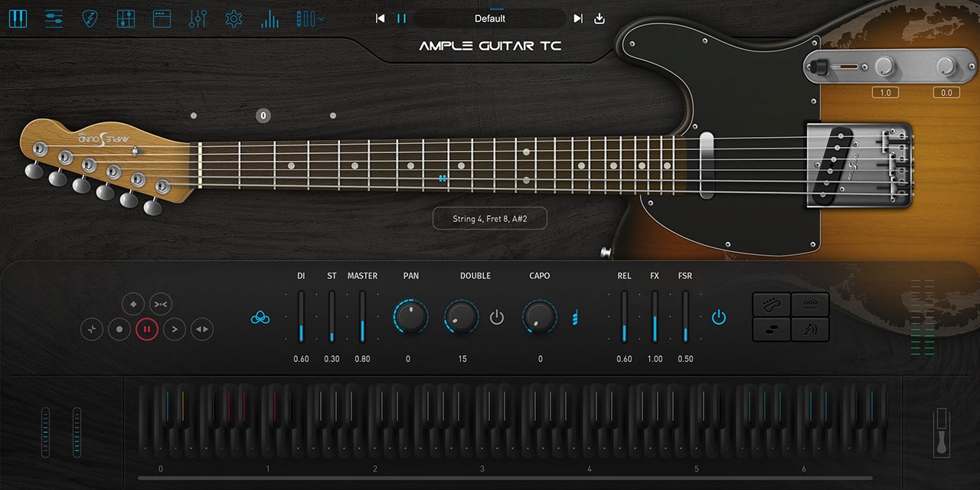980x490 pixels.
Task: Click the AMPLE GUITAR TC title
Action: click(490, 46)
